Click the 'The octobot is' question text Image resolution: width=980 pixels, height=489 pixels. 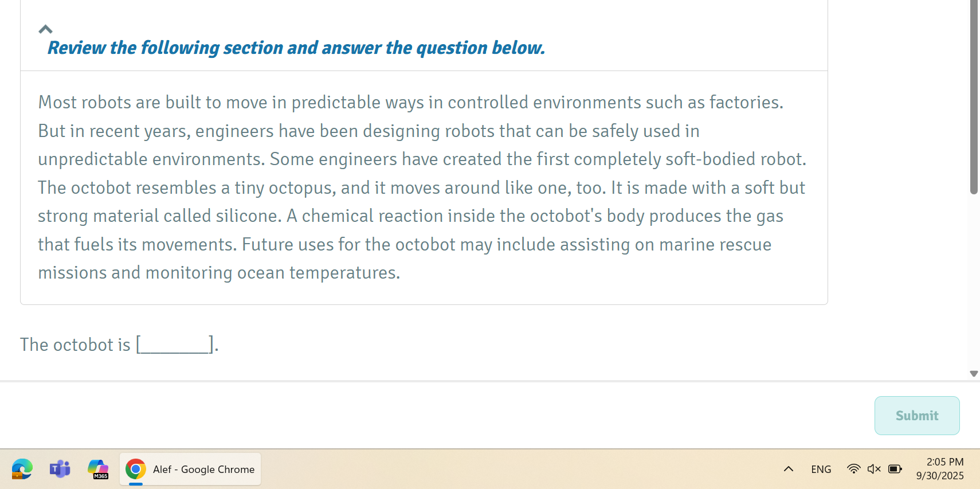[x=75, y=345]
